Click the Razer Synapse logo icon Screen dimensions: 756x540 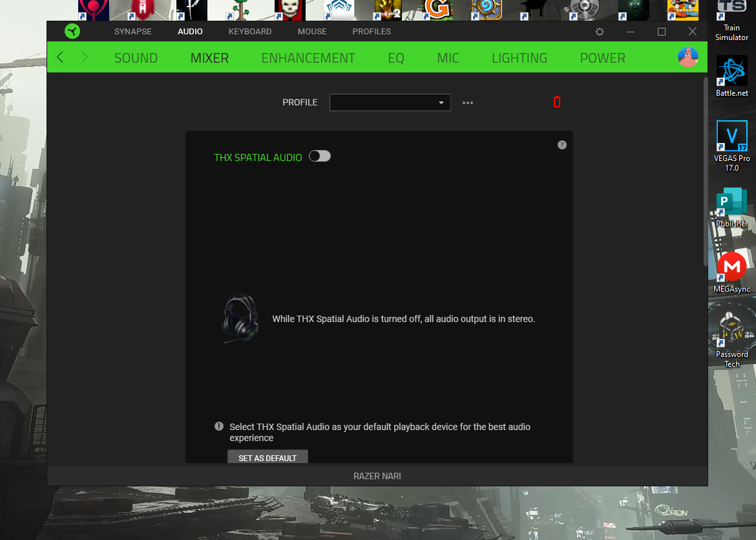[72, 32]
